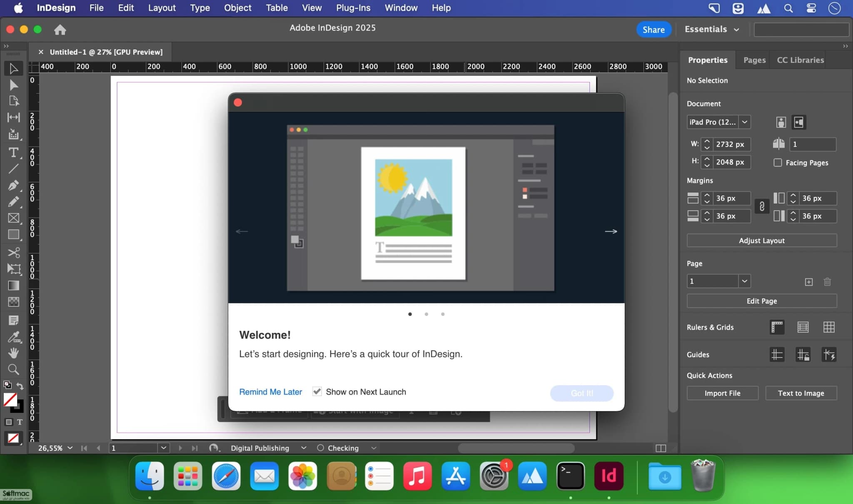The image size is (853, 504).
Task: Toggle Show Guides icon
Action: pyautogui.click(x=777, y=355)
